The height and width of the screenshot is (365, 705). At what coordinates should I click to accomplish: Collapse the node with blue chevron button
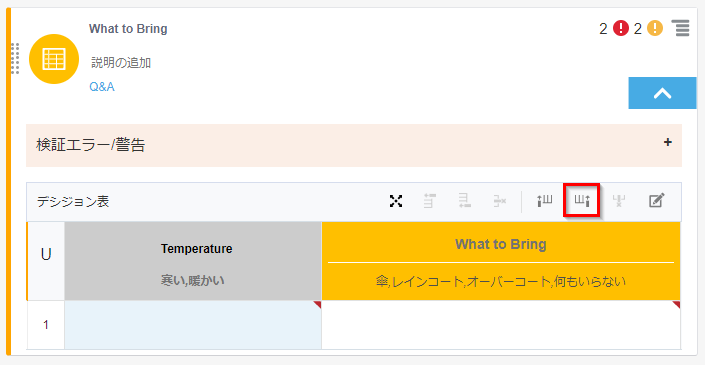click(x=662, y=93)
